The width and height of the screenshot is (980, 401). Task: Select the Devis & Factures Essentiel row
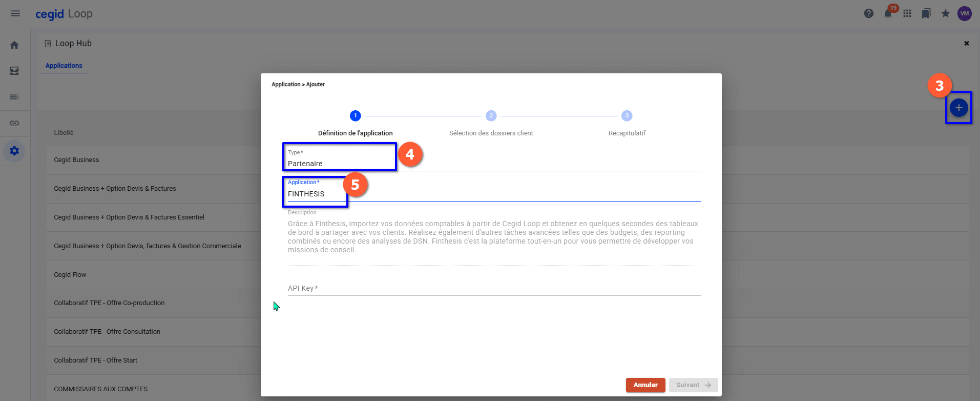[x=154, y=217]
